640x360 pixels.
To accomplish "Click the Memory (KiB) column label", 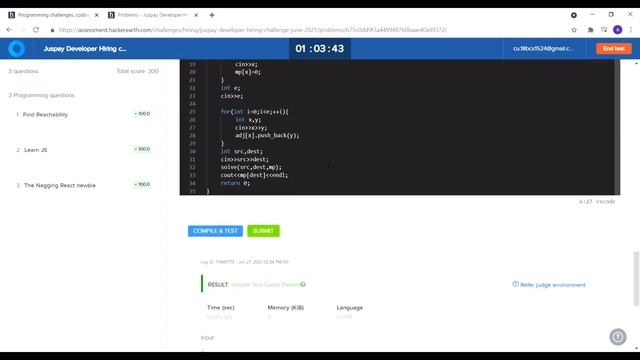I will point(286,308).
